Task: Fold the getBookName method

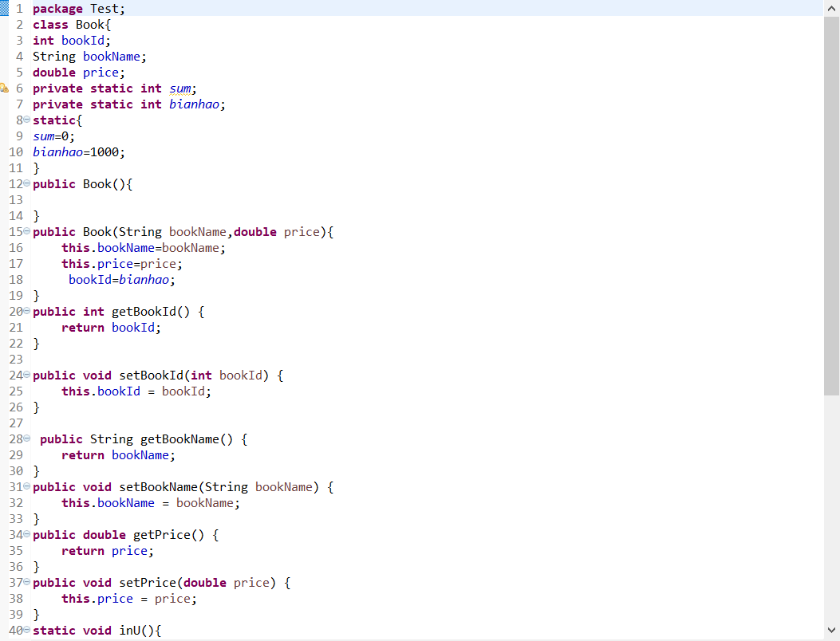Action: click(x=27, y=439)
